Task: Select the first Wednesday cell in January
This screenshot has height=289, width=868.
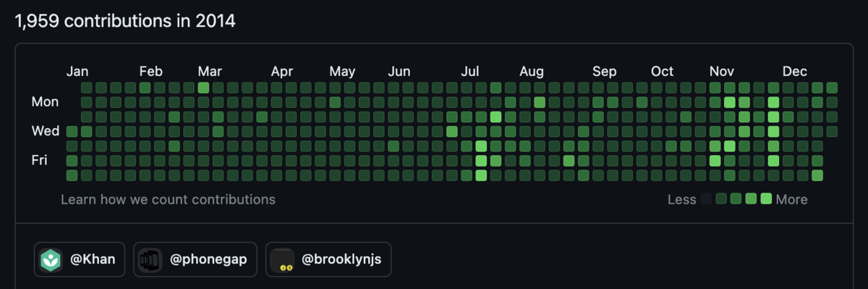Action: (72, 131)
